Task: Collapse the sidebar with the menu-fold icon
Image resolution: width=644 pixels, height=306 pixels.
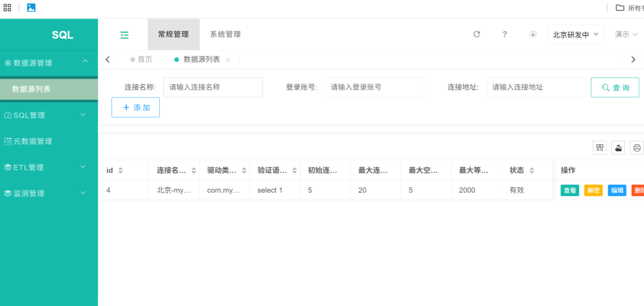Action: pyautogui.click(x=125, y=35)
